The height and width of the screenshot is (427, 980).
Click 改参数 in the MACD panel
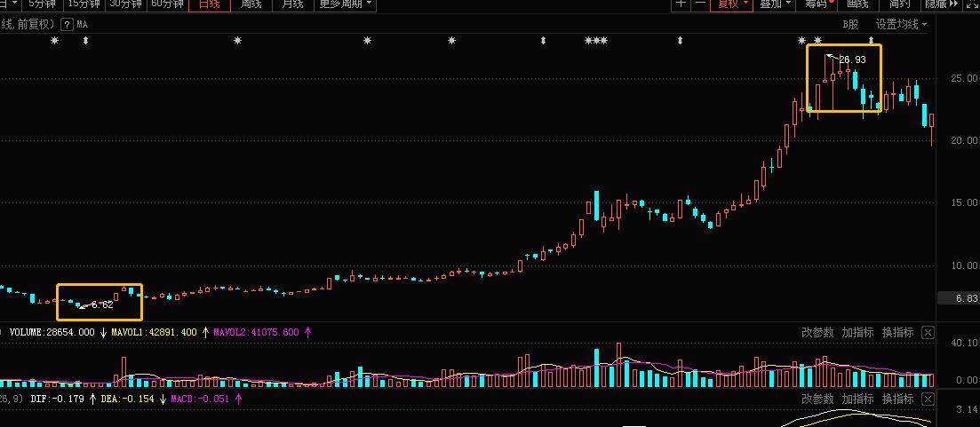coord(817,399)
